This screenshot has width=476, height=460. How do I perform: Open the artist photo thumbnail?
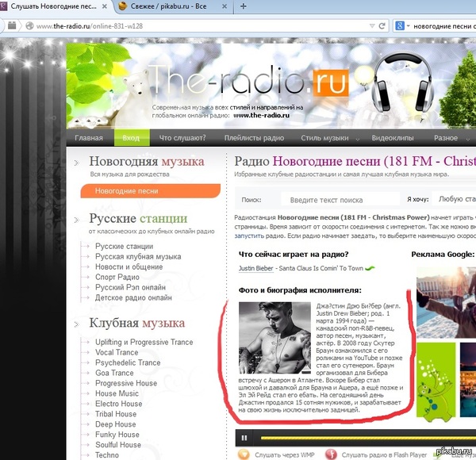coord(274,338)
